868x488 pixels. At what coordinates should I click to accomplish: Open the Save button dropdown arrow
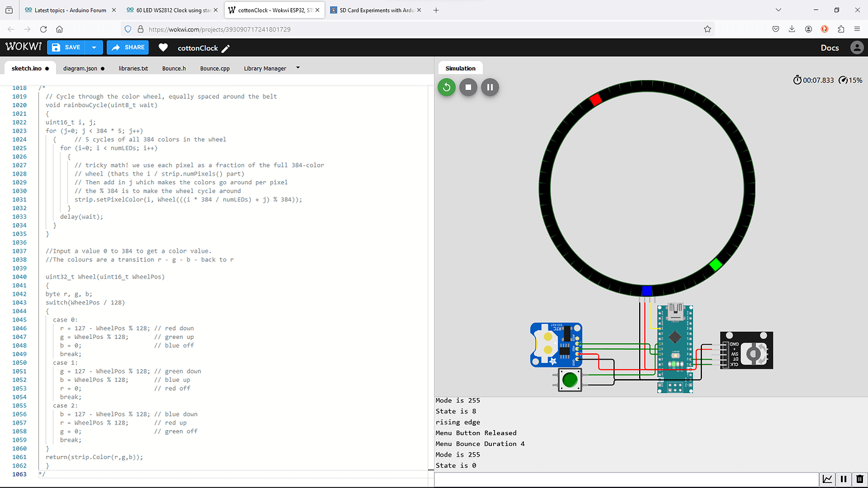pyautogui.click(x=93, y=47)
